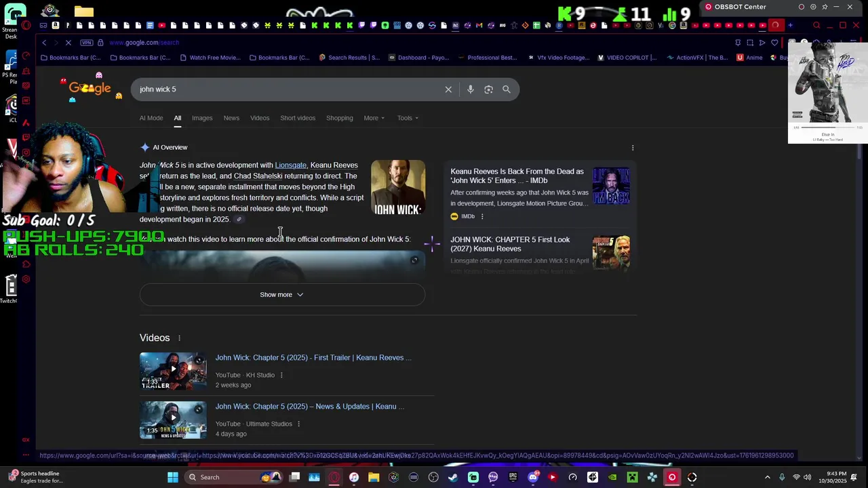Switch to Shopping tab
868x488 pixels.
click(340, 118)
